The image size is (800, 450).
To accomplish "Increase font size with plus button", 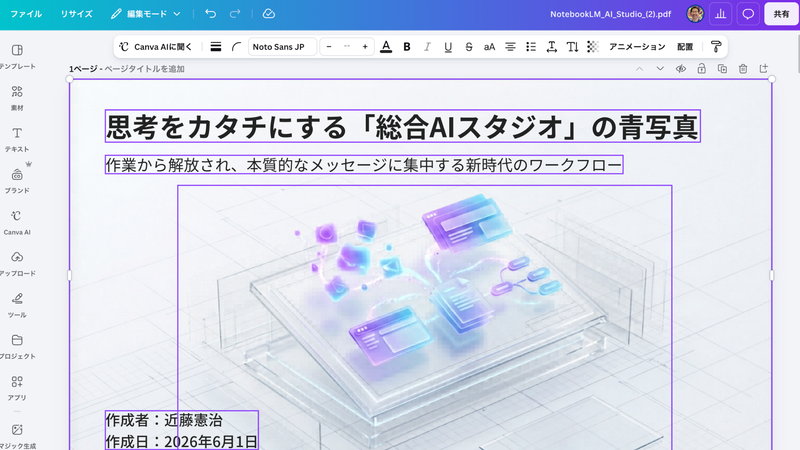I will 365,47.
